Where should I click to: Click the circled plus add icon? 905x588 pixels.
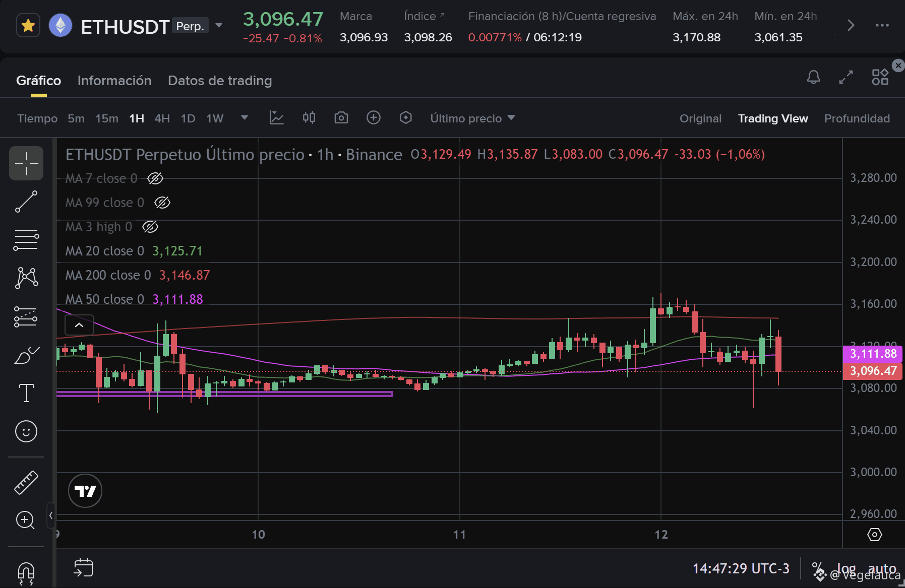pyautogui.click(x=374, y=118)
